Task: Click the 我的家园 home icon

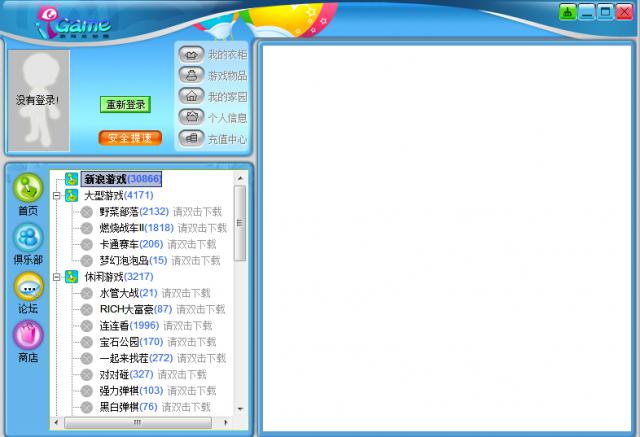Action: pos(191,96)
